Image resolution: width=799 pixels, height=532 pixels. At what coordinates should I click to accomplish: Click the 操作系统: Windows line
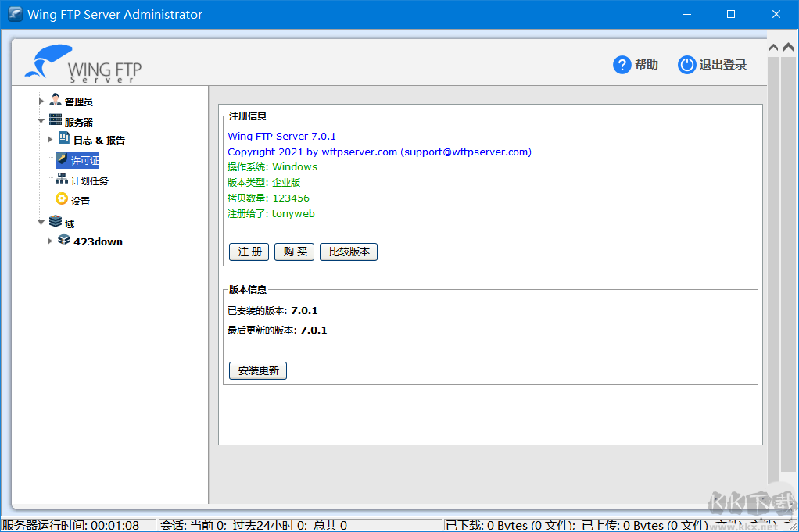click(x=272, y=167)
